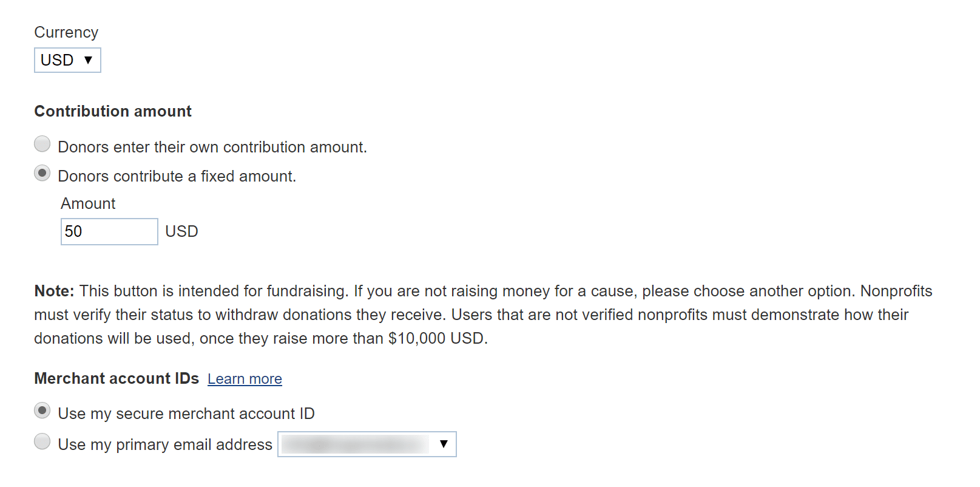Image resolution: width=980 pixels, height=487 pixels.
Task: Click the Amount field label
Action: [88, 203]
